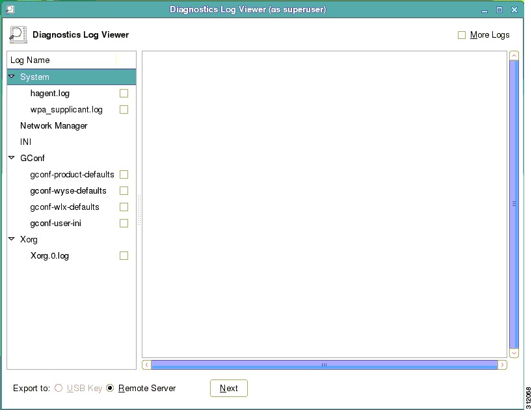This screenshot has height=410, width=532.
Task: Collapse the System tree node arrow
Action: [x=12, y=77]
